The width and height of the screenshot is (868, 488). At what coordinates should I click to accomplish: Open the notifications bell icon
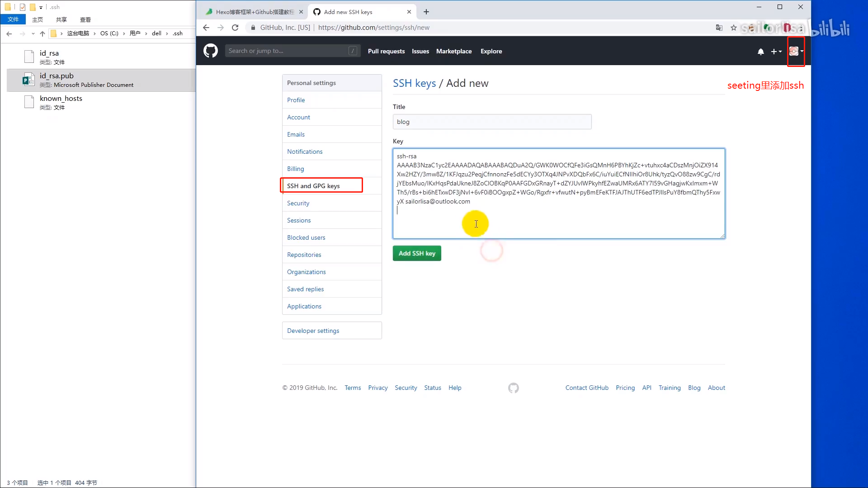(761, 52)
